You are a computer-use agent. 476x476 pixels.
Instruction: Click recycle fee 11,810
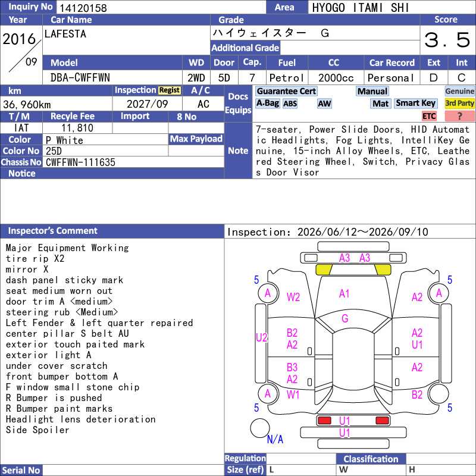[77, 128]
